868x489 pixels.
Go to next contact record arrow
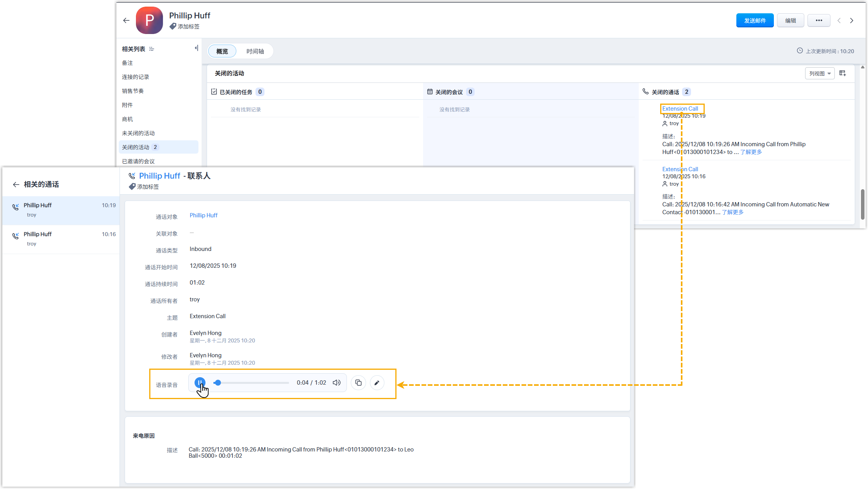852,21
